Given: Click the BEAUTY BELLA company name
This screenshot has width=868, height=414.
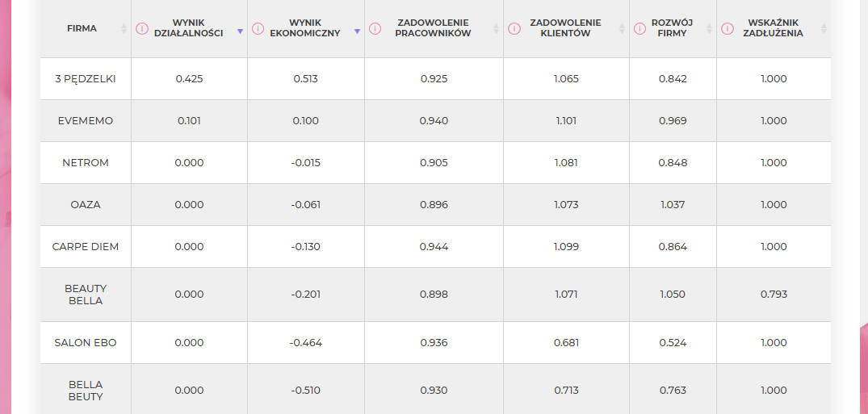Looking at the screenshot, I should pyautogui.click(x=86, y=295).
